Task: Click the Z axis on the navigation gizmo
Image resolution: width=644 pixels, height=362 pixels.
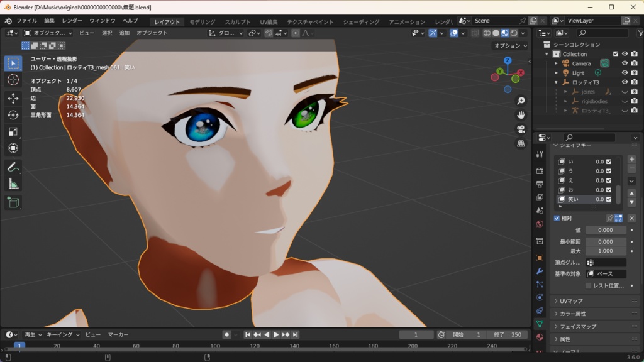Action: click(x=508, y=61)
